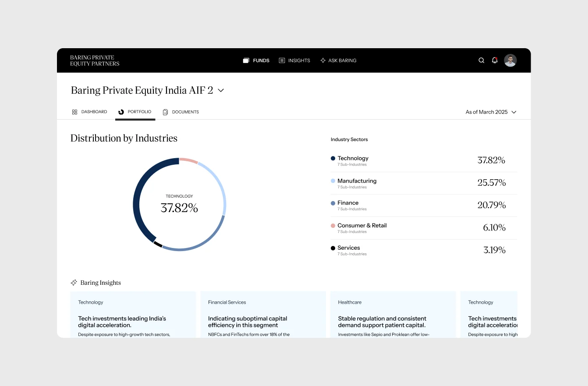Click the Insights list icon

[x=282, y=60]
